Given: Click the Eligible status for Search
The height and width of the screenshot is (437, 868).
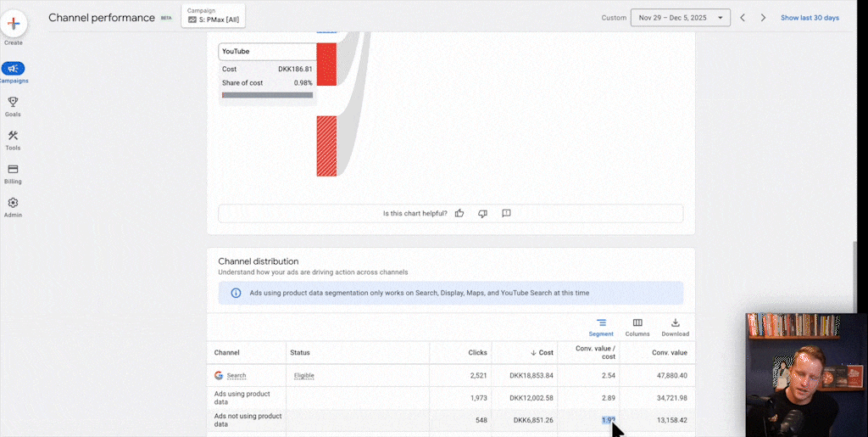Looking at the screenshot, I should [303, 375].
